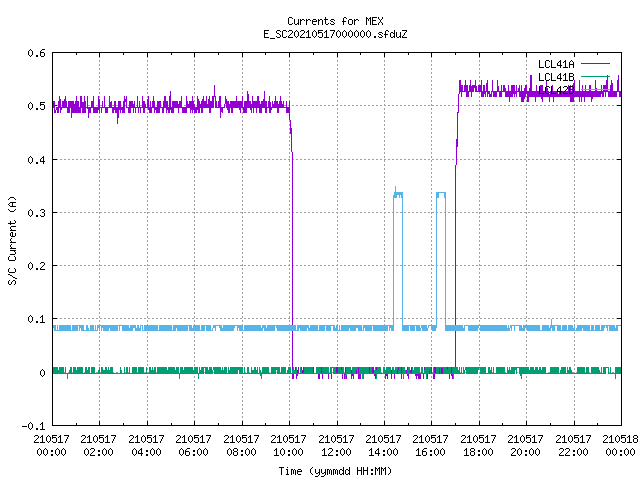The image size is (640, 480).
Task: Click the 210518 00:00 x-axis tick label
Action: (x=620, y=445)
